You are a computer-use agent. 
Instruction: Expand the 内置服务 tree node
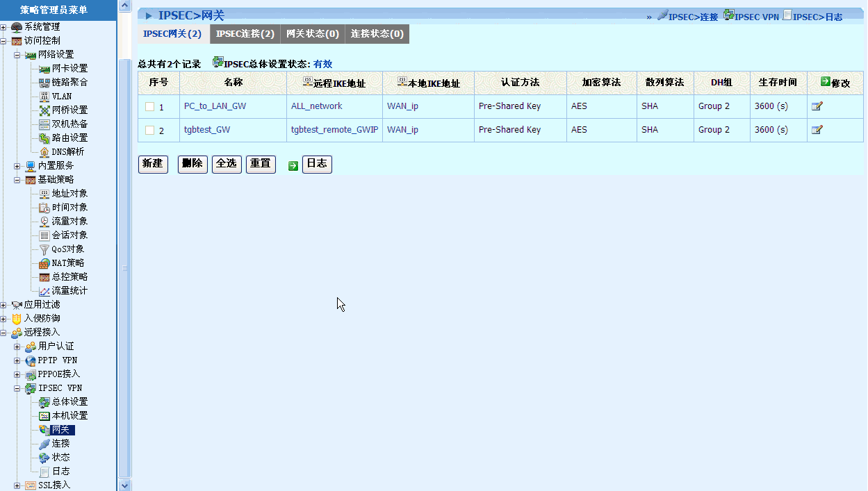17,166
